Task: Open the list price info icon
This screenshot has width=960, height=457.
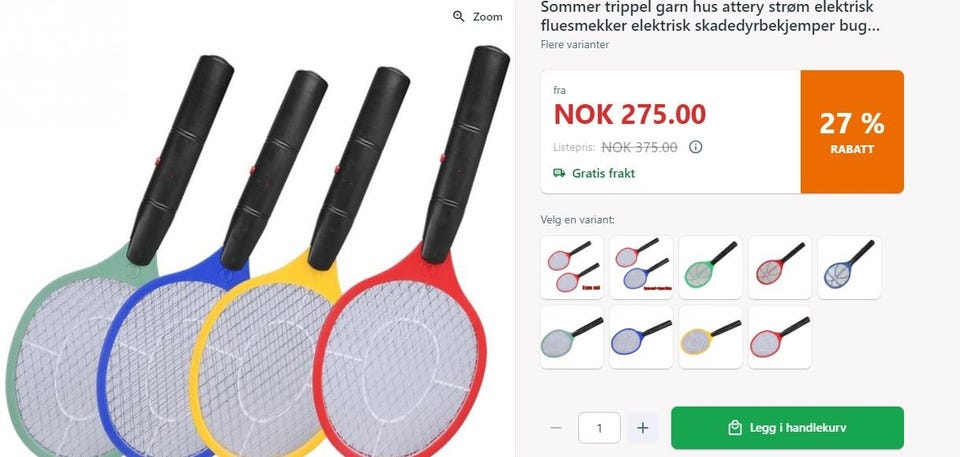Action: (x=696, y=147)
